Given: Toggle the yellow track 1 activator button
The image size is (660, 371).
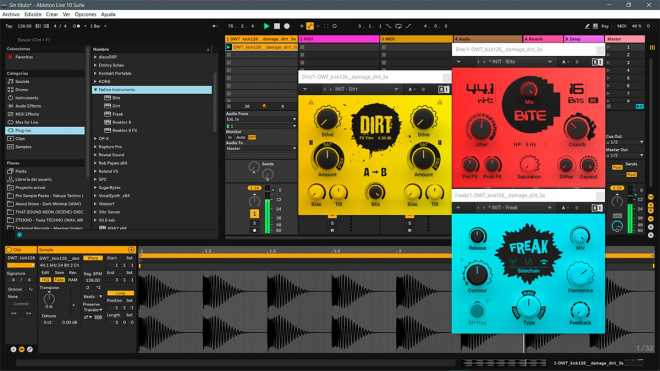Looking at the screenshot, I should click(254, 214).
